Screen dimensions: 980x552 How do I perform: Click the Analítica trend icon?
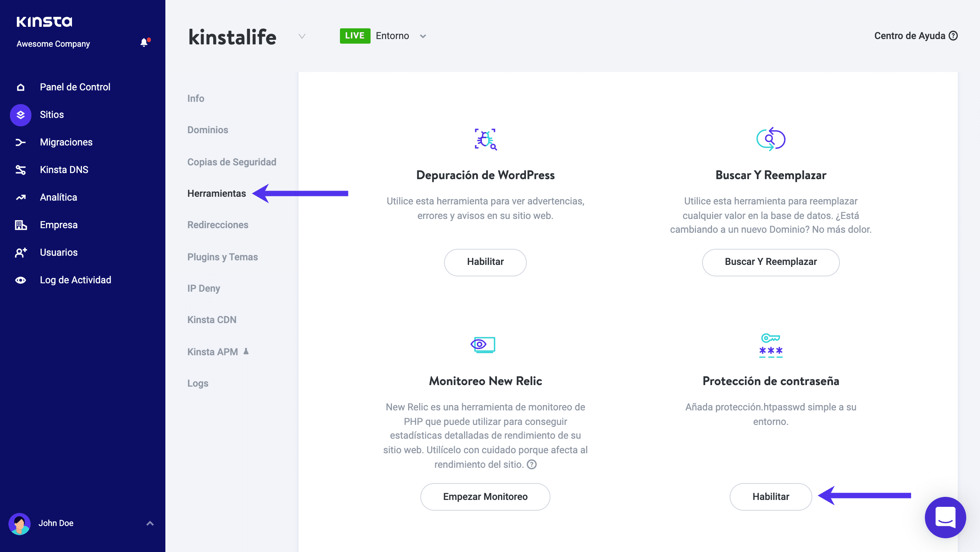point(21,198)
